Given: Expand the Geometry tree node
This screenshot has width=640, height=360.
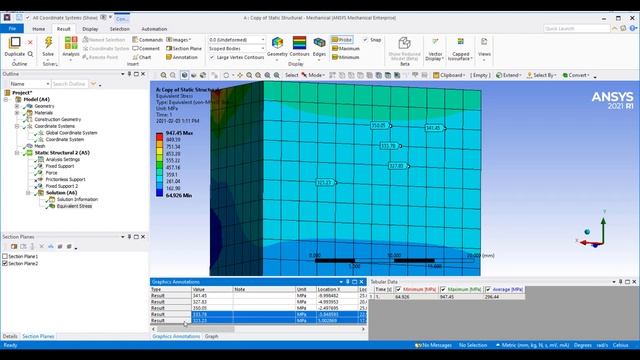Looking at the screenshot, I should 17,106.
